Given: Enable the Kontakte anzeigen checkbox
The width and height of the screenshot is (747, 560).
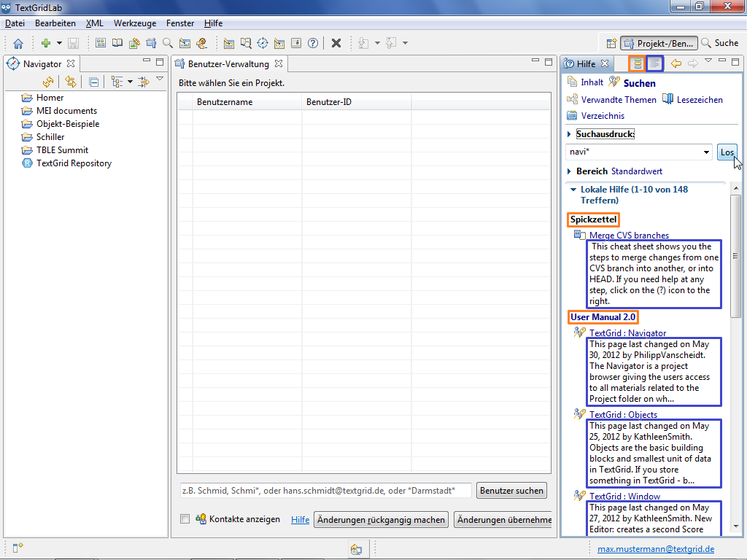Looking at the screenshot, I should [x=185, y=519].
